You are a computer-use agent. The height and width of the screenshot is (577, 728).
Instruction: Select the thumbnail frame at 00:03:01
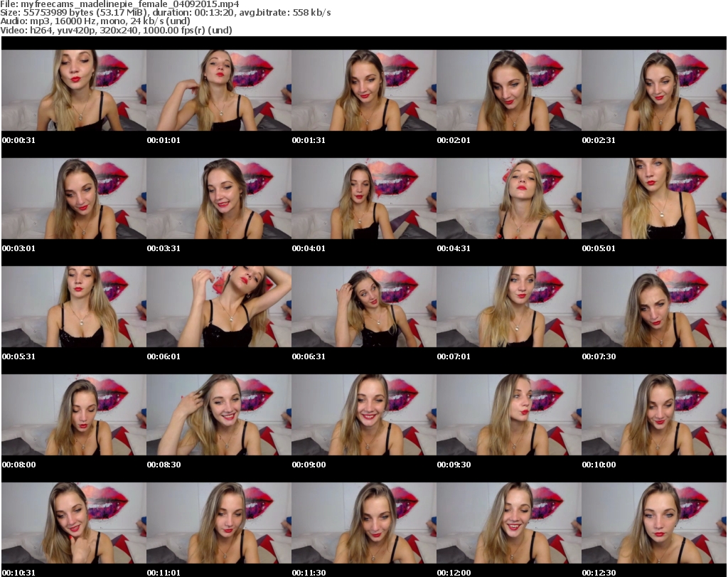coord(74,198)
